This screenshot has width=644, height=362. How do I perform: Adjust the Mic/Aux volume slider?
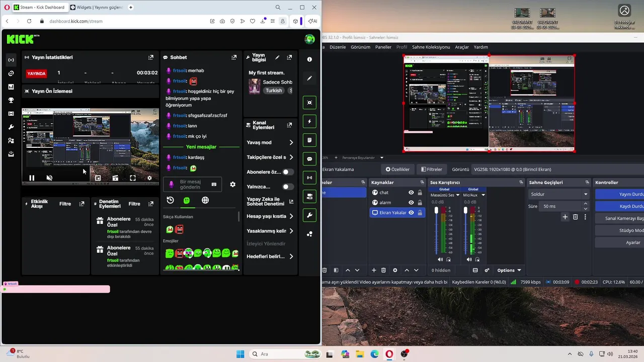[x=465, y=231]
